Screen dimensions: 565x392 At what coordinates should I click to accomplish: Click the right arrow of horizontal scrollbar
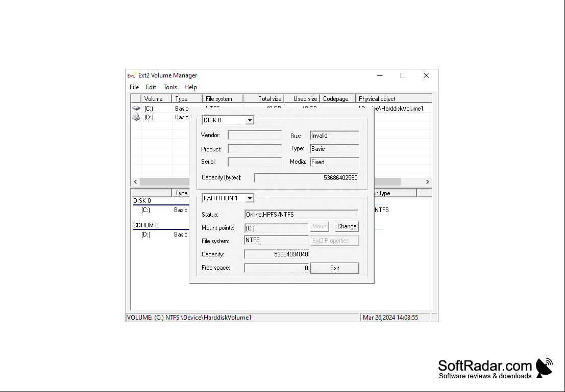(x=428, y=182)
